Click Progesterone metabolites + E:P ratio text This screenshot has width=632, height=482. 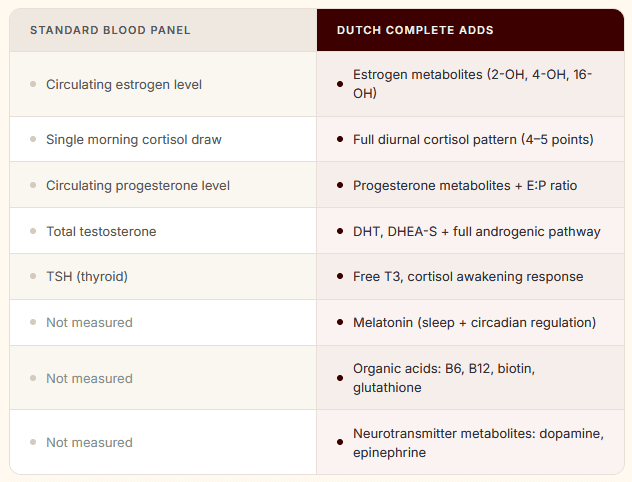pyautogui.click(x=465, y=185)
